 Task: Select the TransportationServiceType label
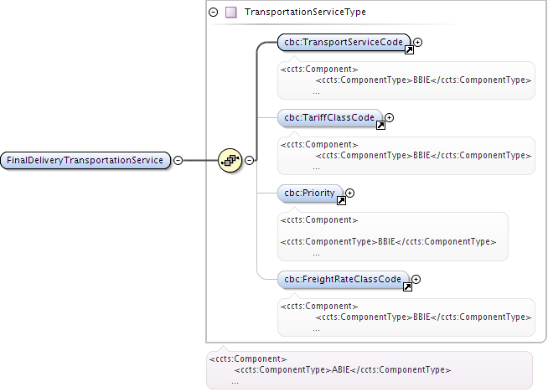coord(305,12)
